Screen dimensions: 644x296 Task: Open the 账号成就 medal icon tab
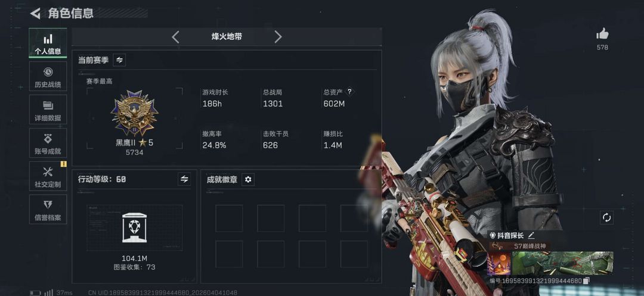(x=48, y=143)
